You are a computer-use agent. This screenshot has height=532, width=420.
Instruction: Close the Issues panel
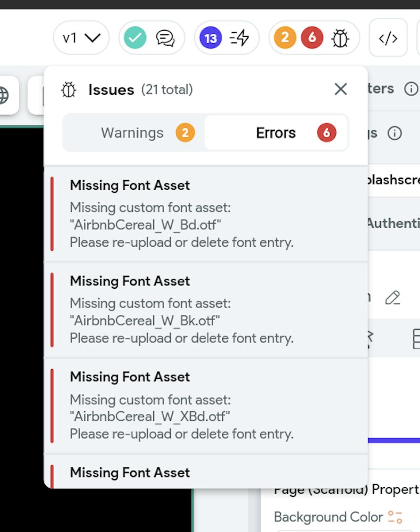tap(341, 89)
